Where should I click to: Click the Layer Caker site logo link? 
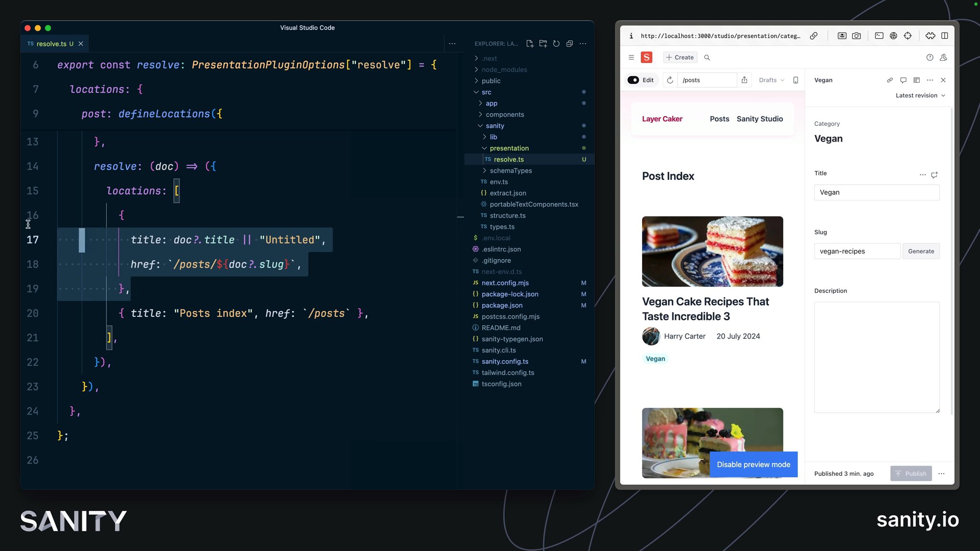click(x=662, y=119)
